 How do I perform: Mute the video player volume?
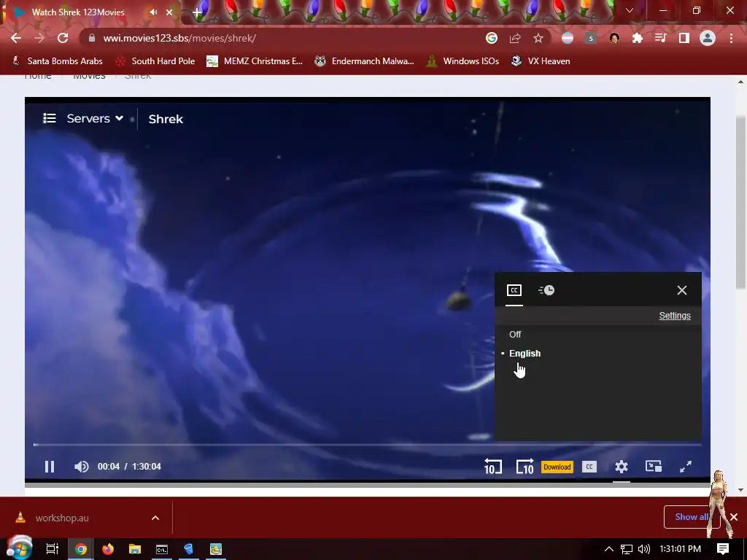coord(82,467)
